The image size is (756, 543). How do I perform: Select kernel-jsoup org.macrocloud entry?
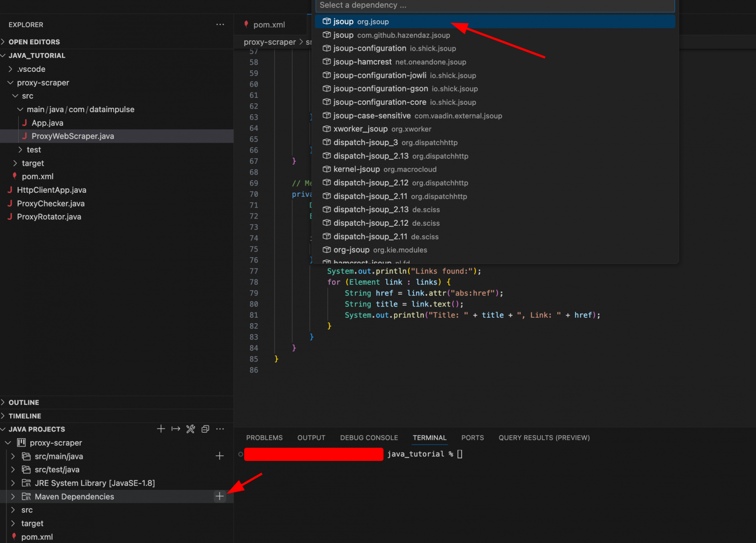tap(495, 169)
